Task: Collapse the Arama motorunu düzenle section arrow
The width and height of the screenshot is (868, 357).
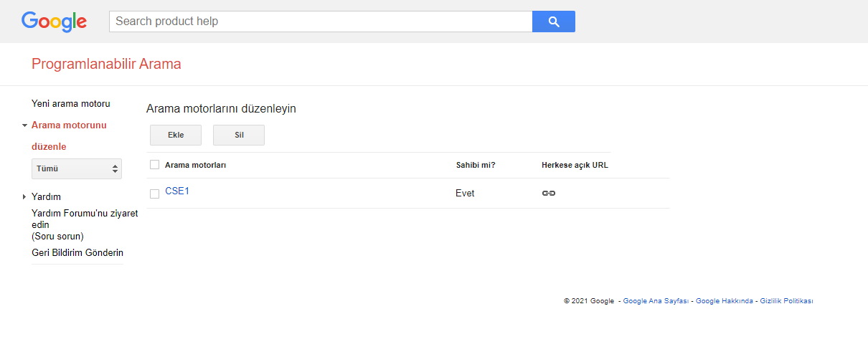Action: pyautogui.click(x=24, y=125)
